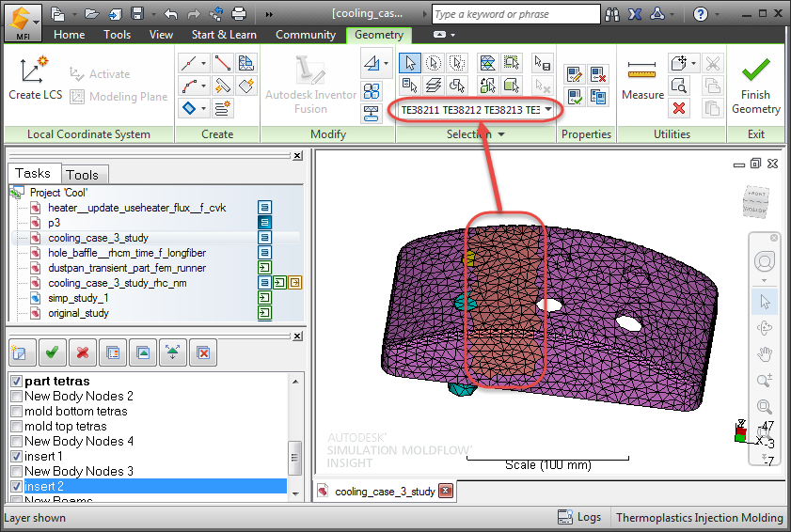The image size is (791, 532).
Task: Open the Home ribbon tab
Action: [x=69, y=35]
